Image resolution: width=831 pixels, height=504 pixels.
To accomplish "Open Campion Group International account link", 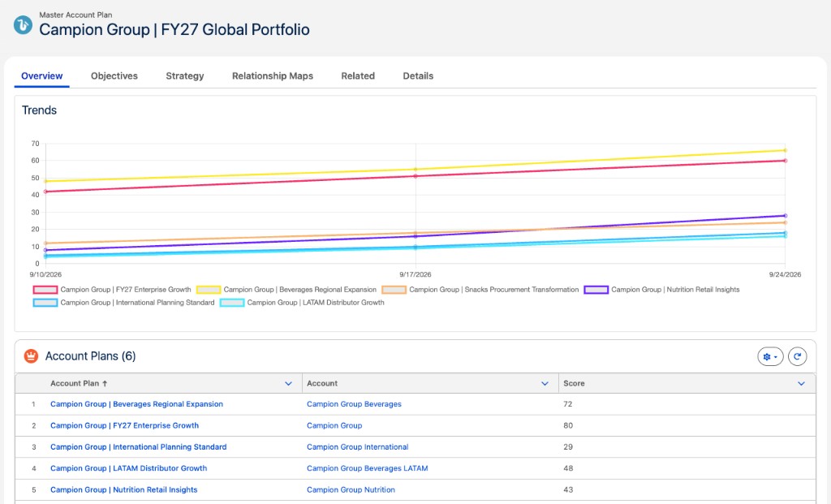I will point(358,446).
